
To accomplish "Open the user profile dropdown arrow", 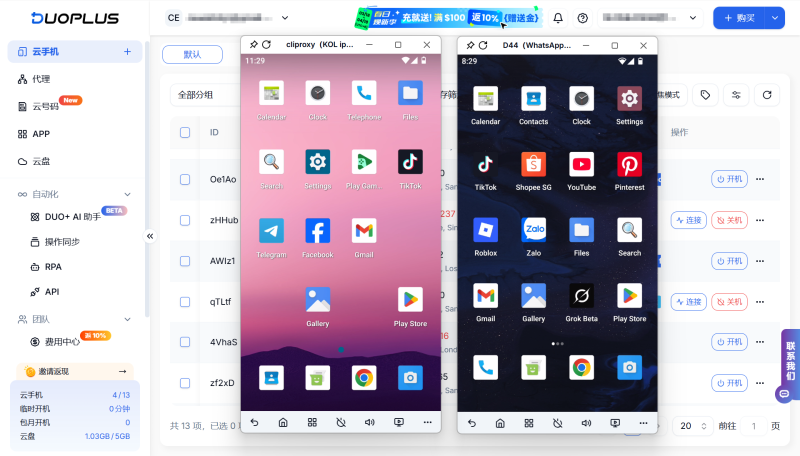I will coord(692,18).
